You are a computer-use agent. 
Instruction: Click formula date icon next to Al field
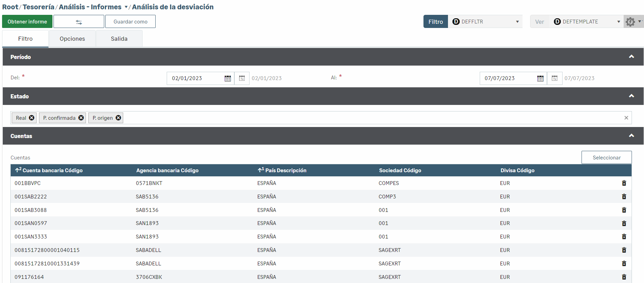(554, 78)
